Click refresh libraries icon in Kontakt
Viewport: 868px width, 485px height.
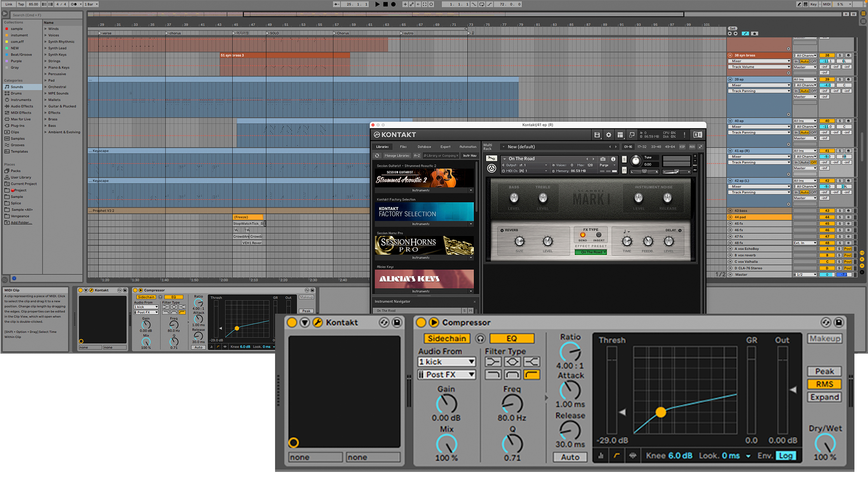pos(377,156)
